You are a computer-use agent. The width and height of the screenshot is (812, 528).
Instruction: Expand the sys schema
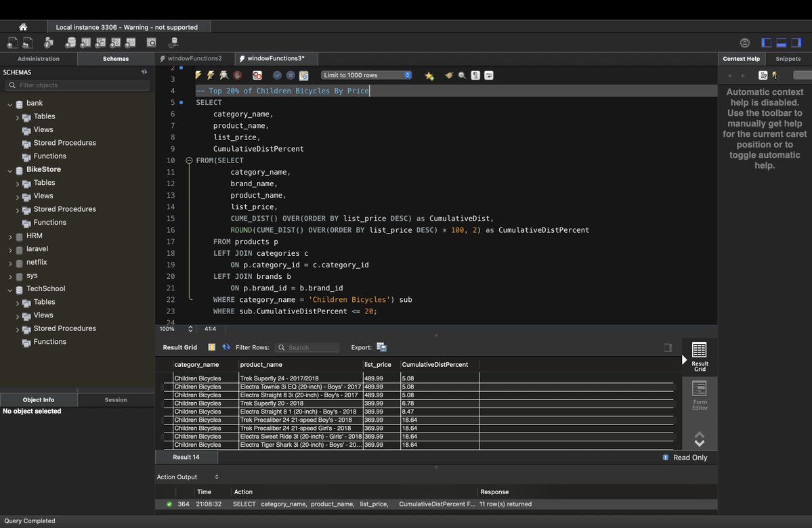coord(10,276)
